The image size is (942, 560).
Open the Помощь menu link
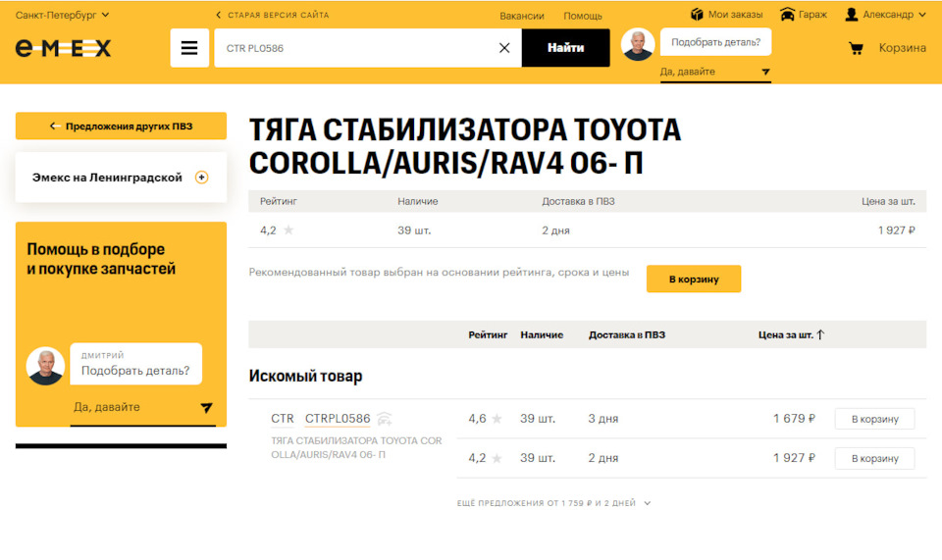(x=583, y=17)
